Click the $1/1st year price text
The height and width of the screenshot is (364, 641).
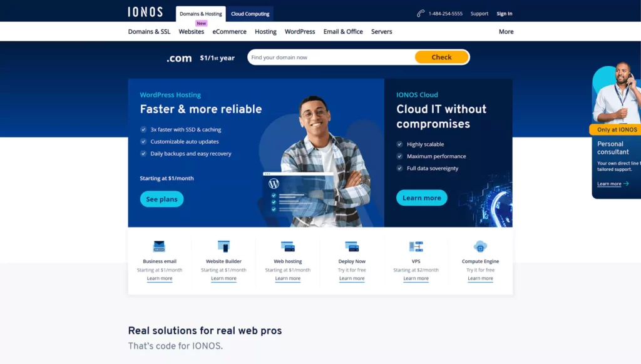217,58
